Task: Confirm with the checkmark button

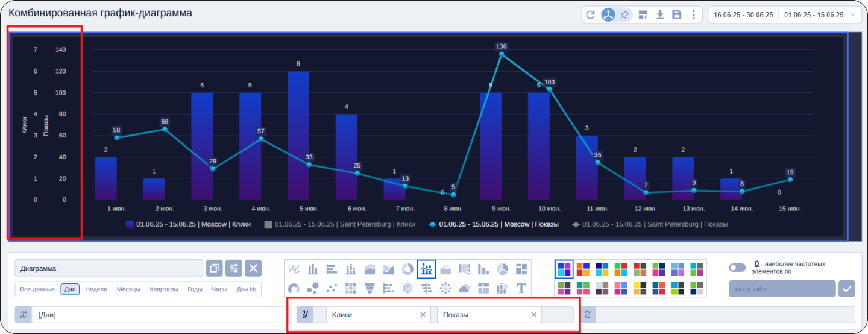Action: coord(846,289)
